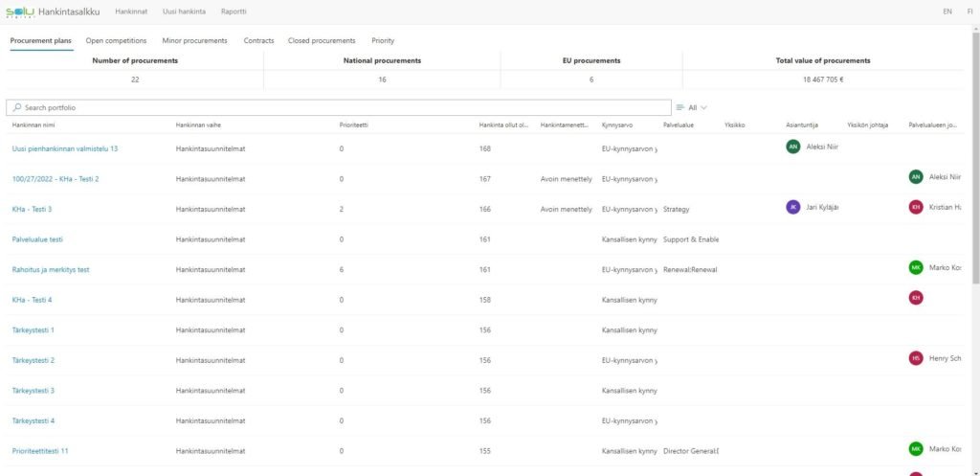Click the KH avatar in KHa - Testi 4 row
This screenshot has height=476, width=980.
pos(916,298)
